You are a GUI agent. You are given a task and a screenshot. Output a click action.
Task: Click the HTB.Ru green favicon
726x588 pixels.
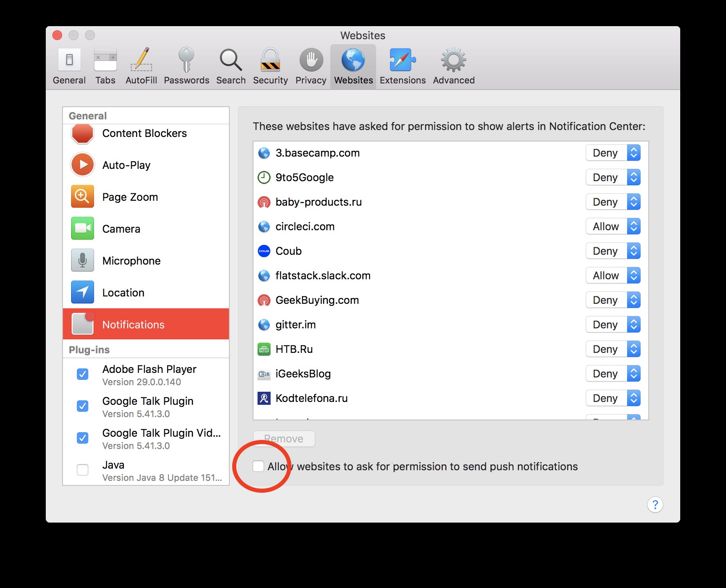click(x=264, y=349)
